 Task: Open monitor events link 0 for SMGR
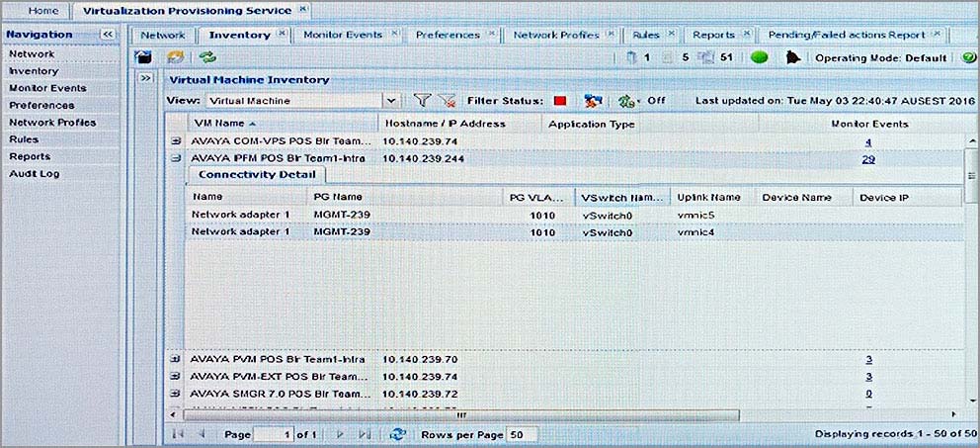pyautogui.click(x=868, y=395)
